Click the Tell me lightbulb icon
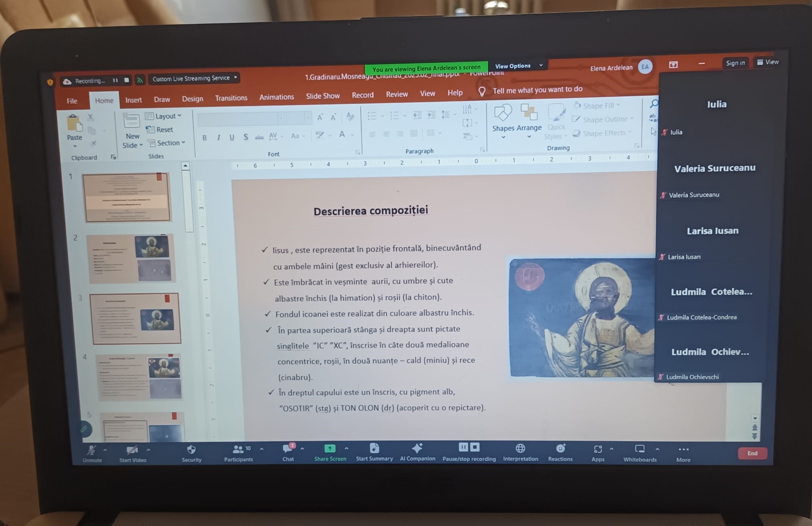The width and height of the screenshot is (812, 526). (482, 92)
